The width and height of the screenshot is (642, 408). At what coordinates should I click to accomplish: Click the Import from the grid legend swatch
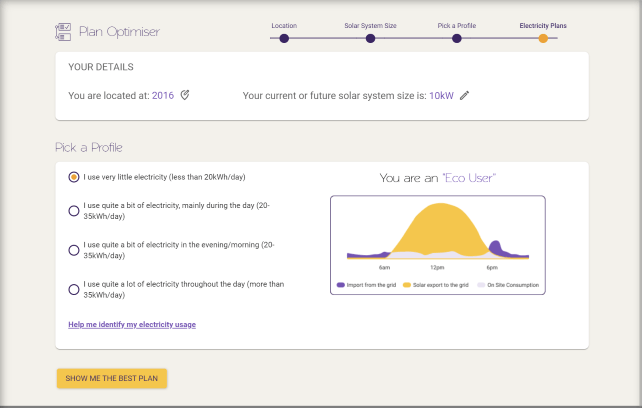click(x=340, y=285)
